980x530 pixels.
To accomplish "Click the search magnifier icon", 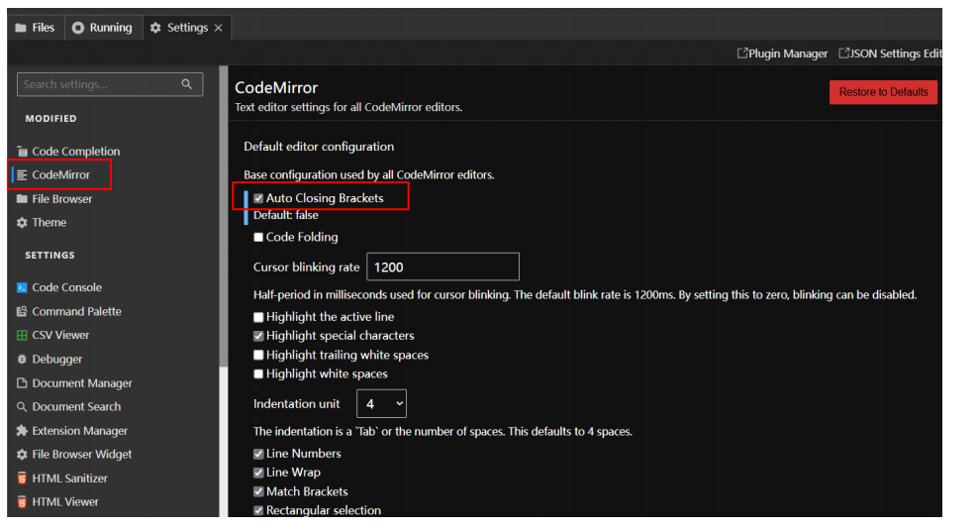I will pos(187,84).
